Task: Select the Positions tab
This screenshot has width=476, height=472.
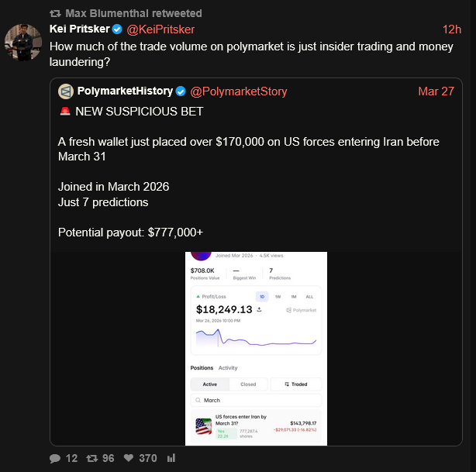Action: pyautogui.click(x=202, y=368)
